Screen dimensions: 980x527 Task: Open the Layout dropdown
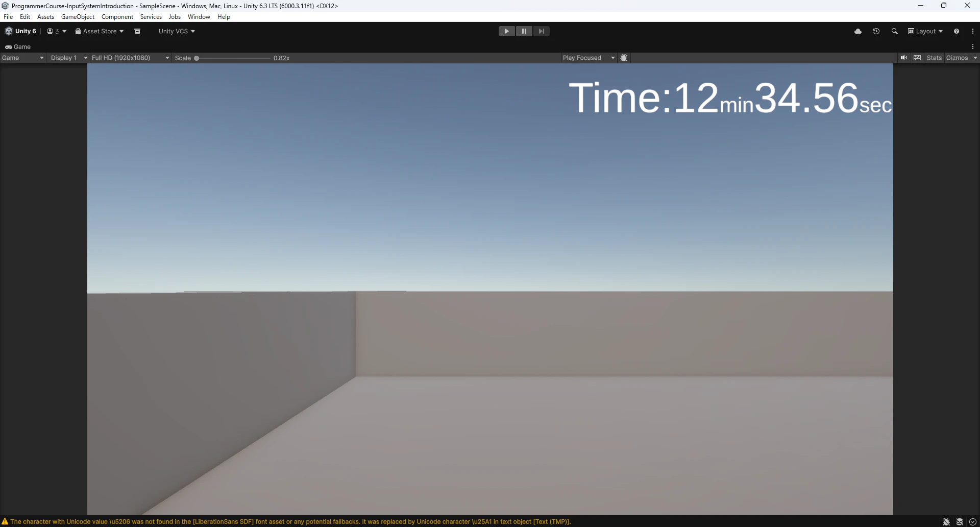[925, 31]
